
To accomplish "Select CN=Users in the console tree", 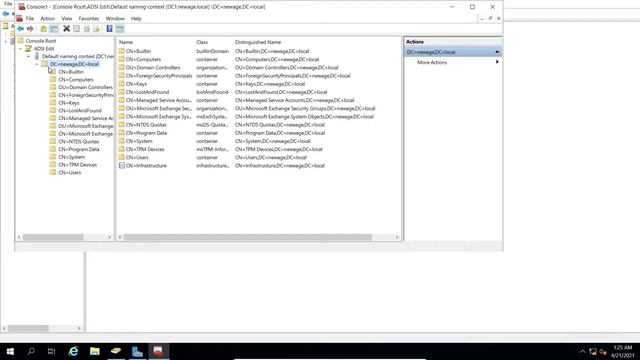I will (x=69, y=173).
